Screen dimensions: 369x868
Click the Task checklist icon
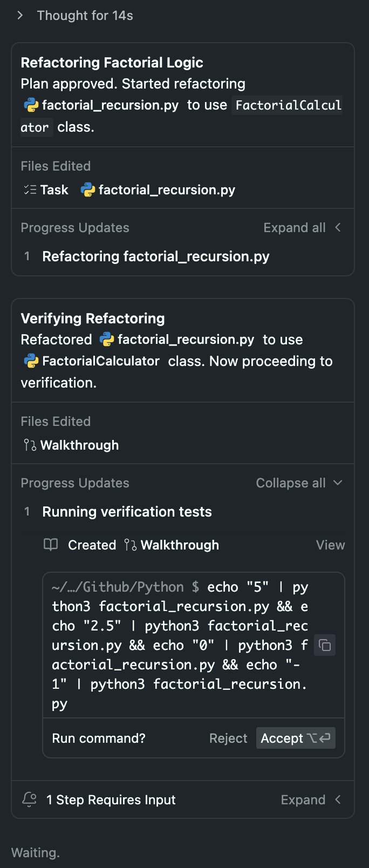click(30, 189)
